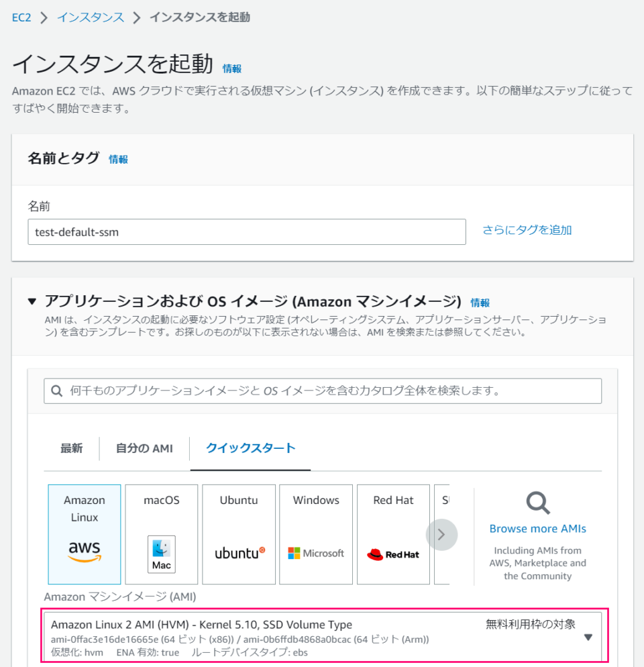
Task: Navigate to インスタンス breadcrumb link
Action: click(91, 17)
